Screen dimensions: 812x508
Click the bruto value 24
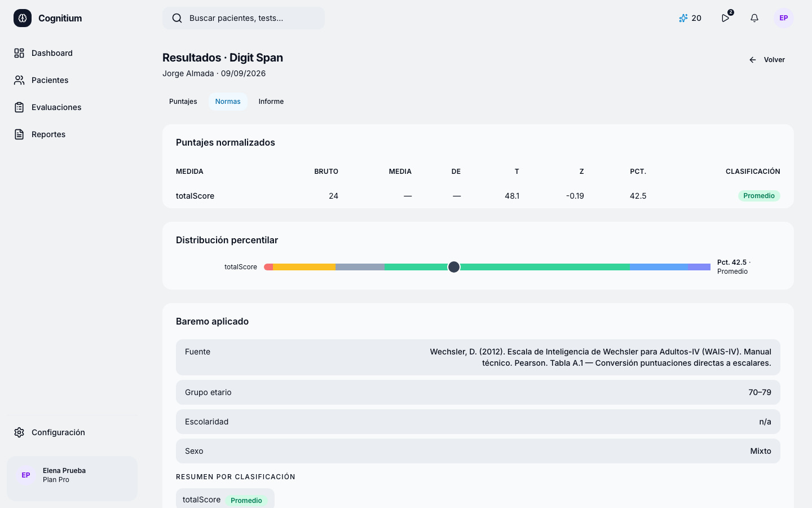coord(333,196)
